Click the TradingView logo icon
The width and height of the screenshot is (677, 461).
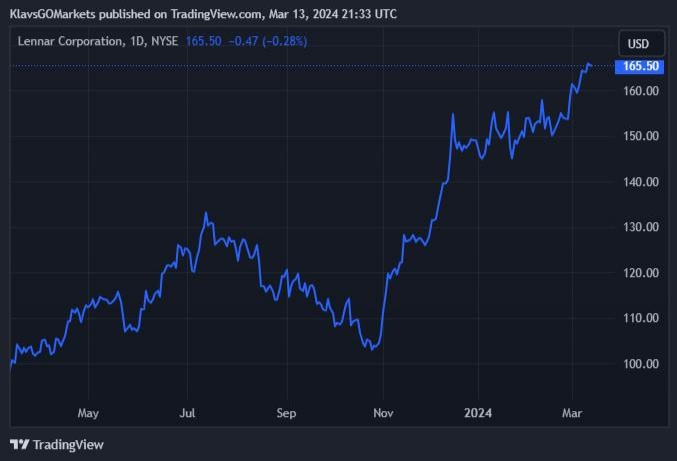pyautogui.click(x=19, y=444)
